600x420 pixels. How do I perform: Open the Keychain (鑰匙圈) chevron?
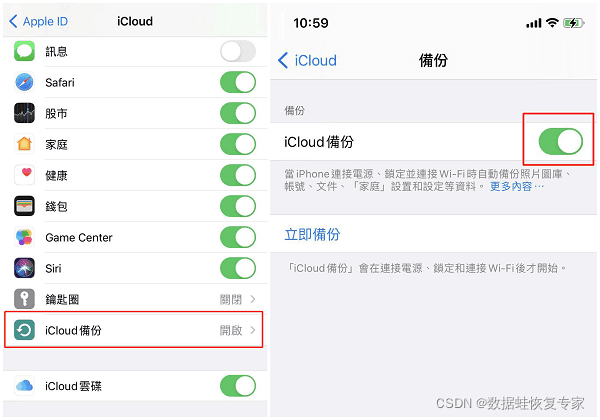click(x=253, y=299)
